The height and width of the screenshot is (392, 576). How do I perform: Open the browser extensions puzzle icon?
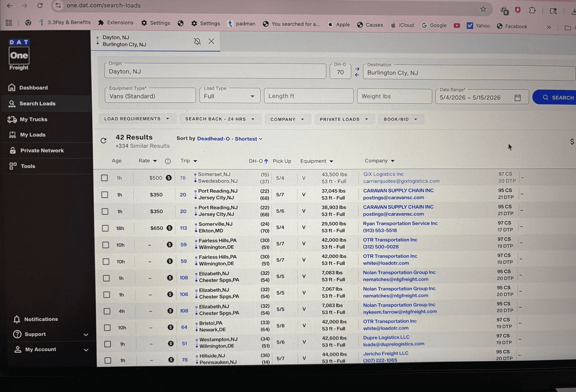(532, 10)
